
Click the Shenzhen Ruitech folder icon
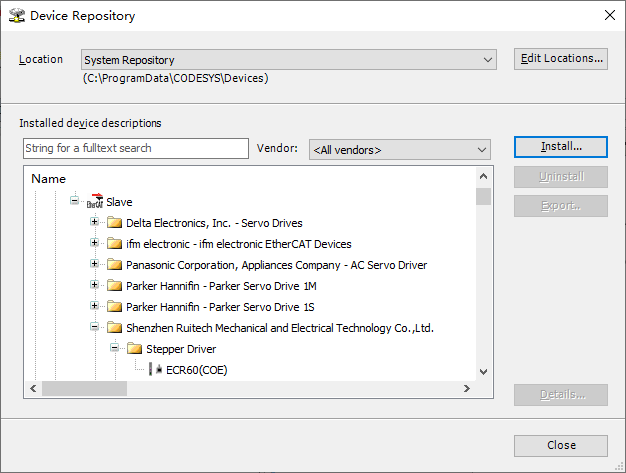coord(115,327)
